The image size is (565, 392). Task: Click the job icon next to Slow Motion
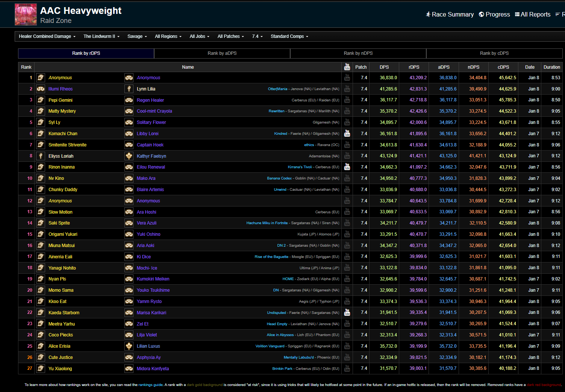pos(41,212)
